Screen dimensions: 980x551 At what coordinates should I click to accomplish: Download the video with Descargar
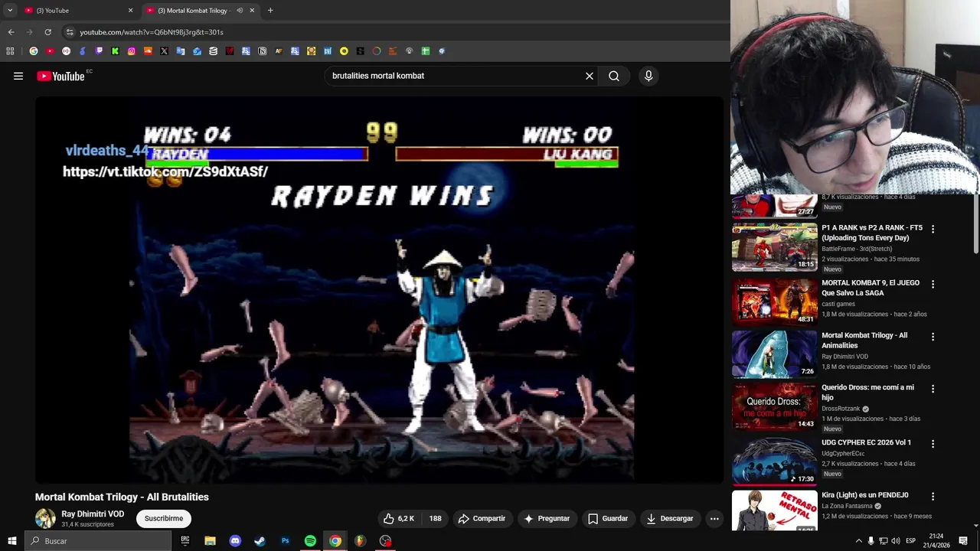[670, 518]
